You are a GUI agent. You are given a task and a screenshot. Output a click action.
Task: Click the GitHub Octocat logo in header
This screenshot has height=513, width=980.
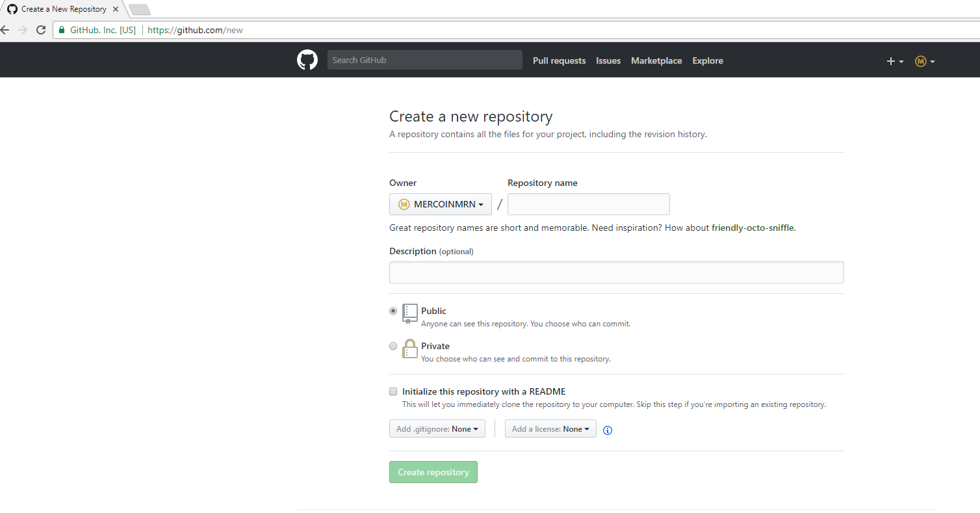click(x=307, y=60)
